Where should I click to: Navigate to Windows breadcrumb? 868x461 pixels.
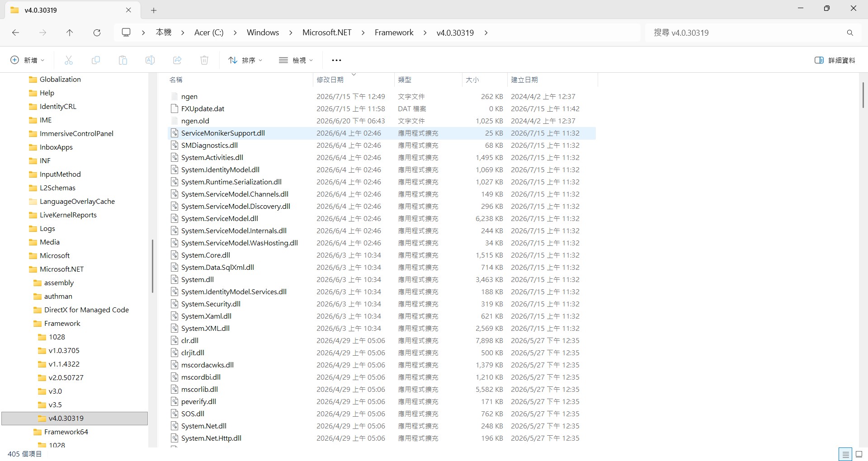(x=263, y=33)
